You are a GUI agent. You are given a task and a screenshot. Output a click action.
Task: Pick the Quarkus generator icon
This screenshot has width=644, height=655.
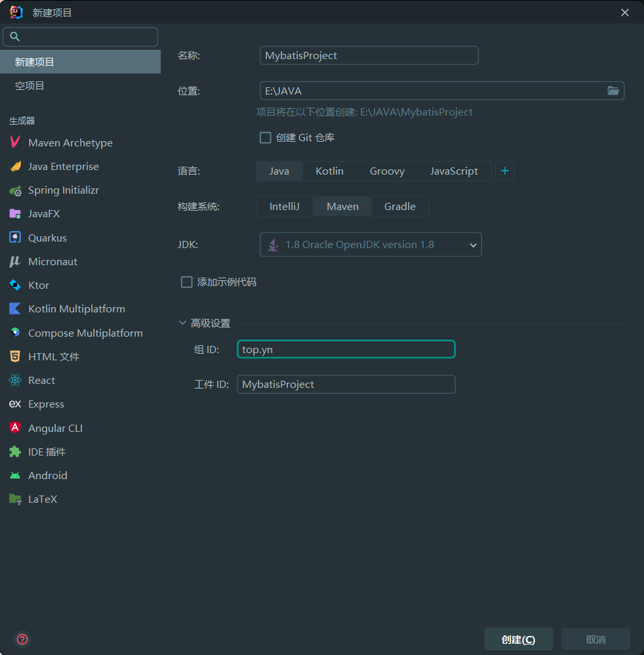click(x=15, y=238)
